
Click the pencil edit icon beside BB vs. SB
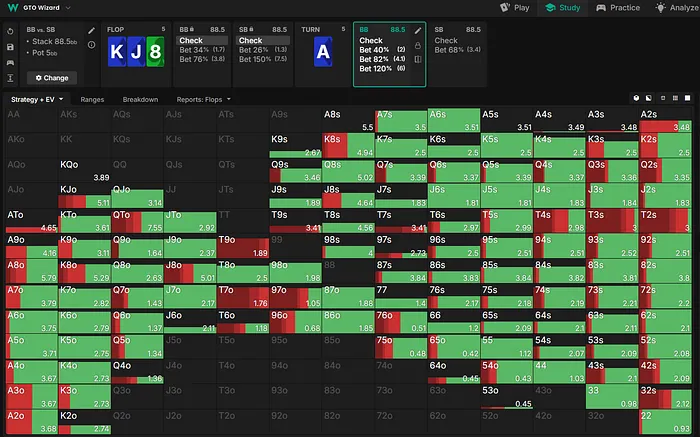tap(92, 31)
